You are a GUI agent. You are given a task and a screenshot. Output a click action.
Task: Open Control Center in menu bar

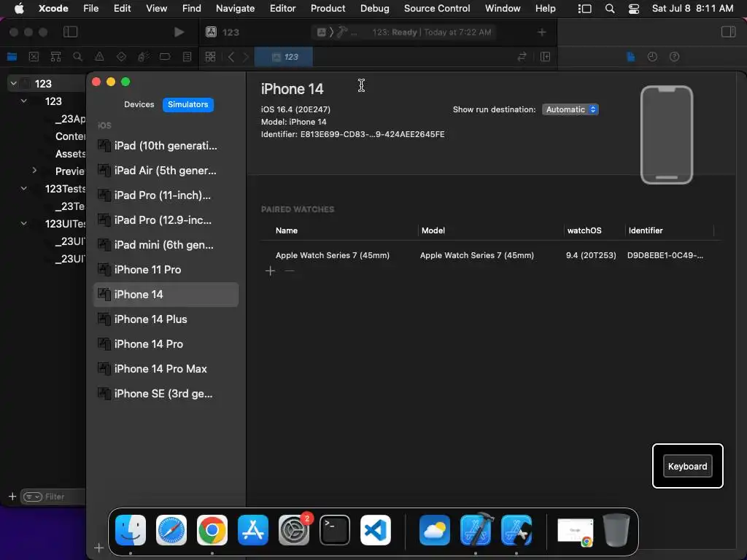(x=634, y=9)
